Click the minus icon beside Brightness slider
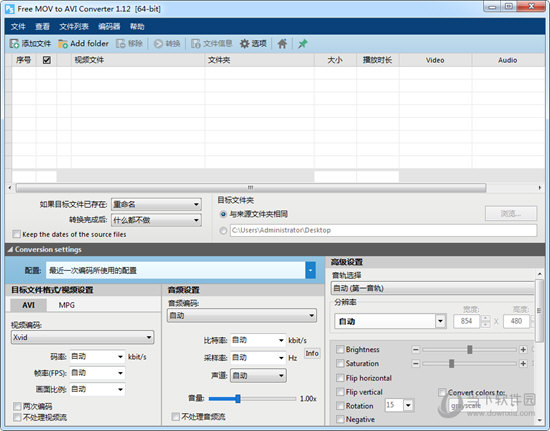The width and height of the screenshot is (550, 431). 415,349
